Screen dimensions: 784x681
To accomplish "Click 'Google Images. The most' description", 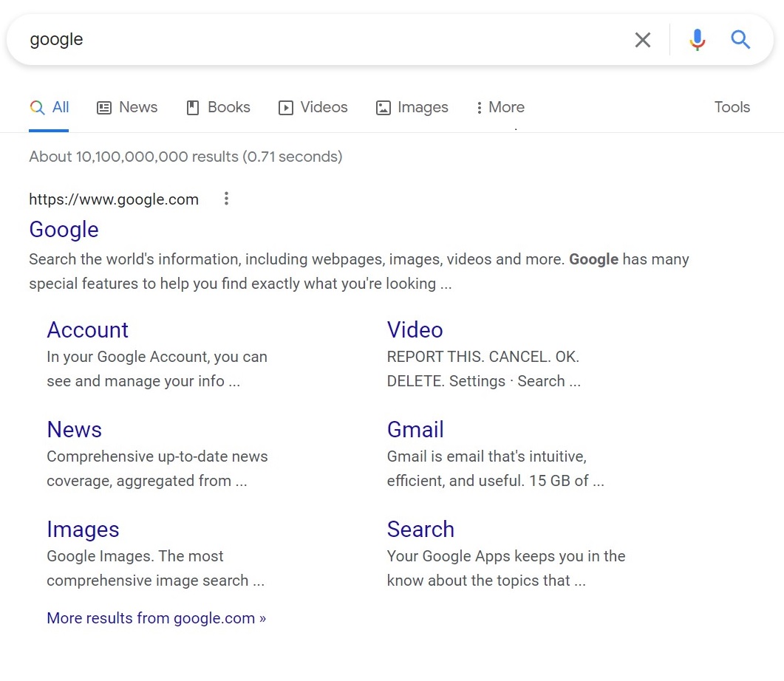I will point(155,568).
